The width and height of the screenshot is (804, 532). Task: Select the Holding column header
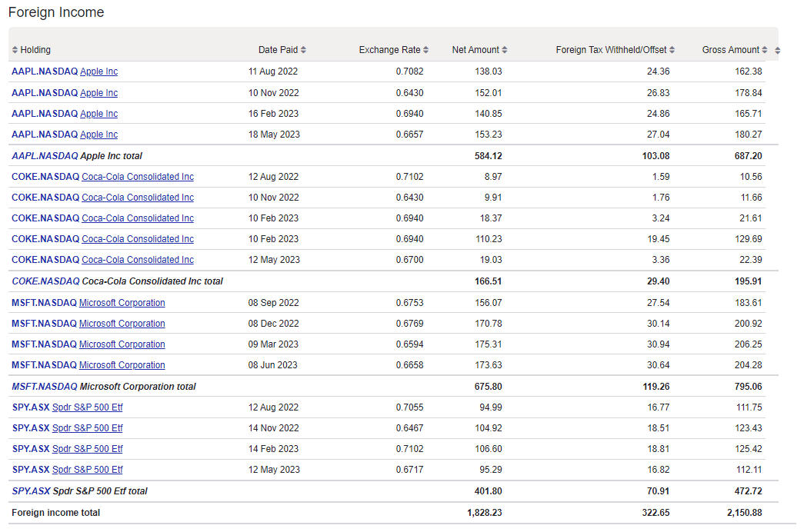coord(37,48)
